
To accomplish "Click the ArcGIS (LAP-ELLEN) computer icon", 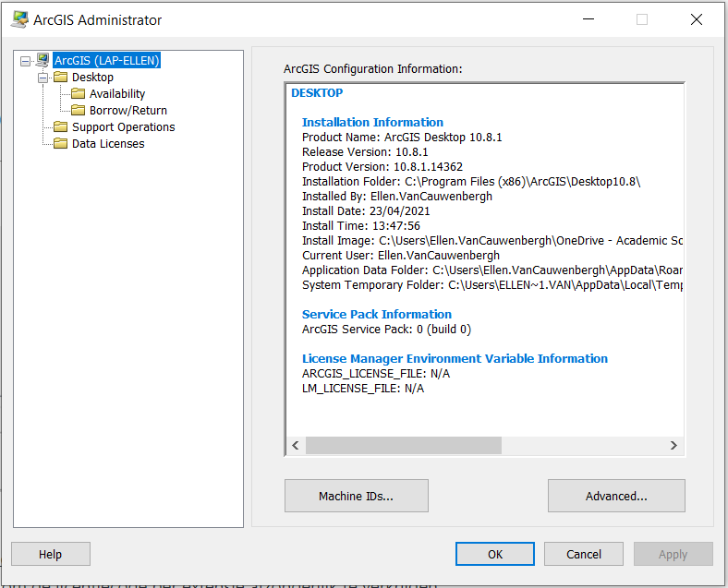I will (42, 60).
